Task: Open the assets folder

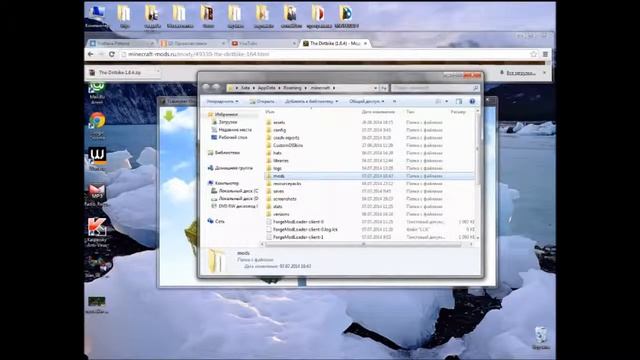Action: (x=279, y=122)
